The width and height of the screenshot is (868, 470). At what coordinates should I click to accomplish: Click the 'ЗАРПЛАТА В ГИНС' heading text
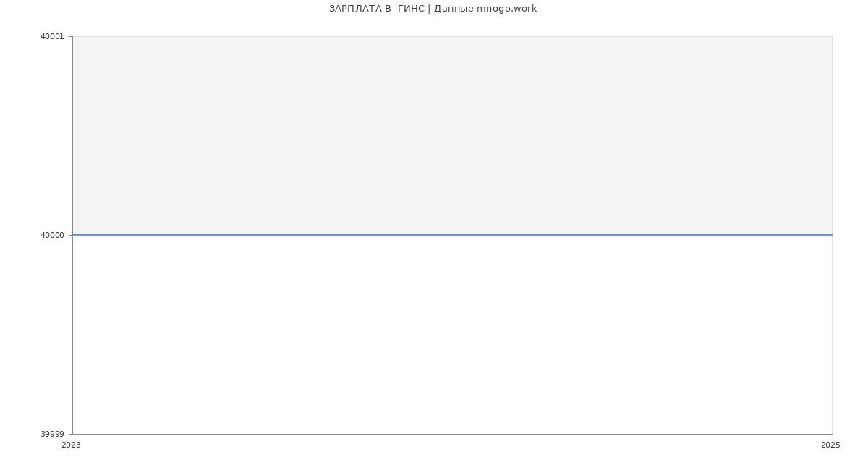(x=376, y=9)
